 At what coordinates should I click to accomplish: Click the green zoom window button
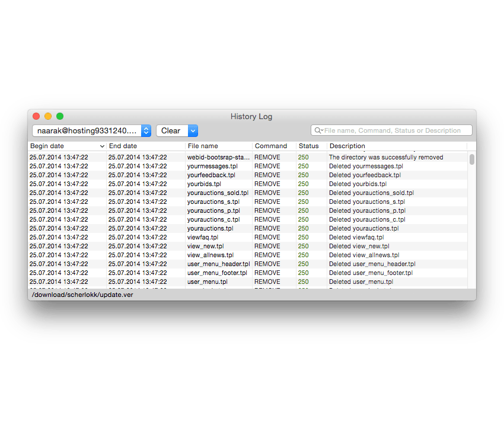(60, 116)
